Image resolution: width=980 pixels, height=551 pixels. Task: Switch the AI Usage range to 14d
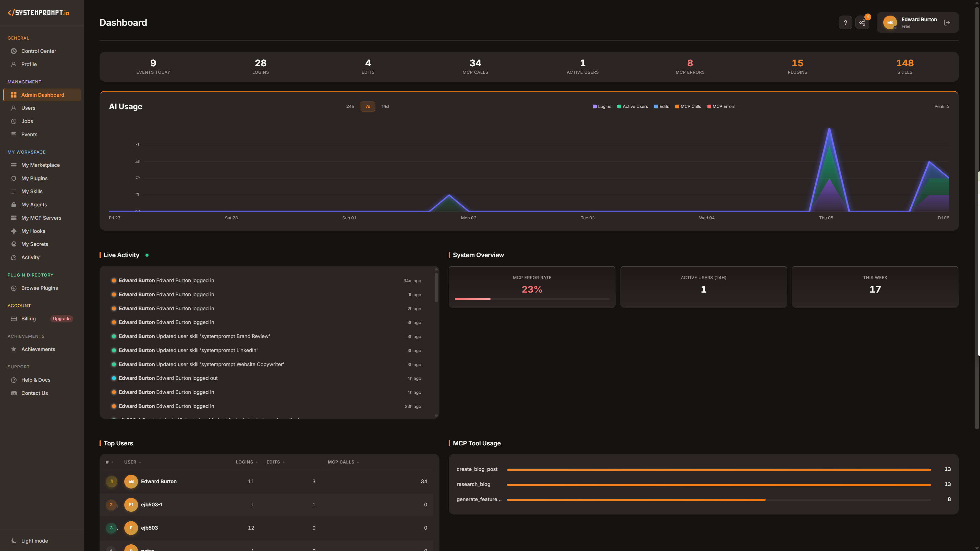[385, 106]
